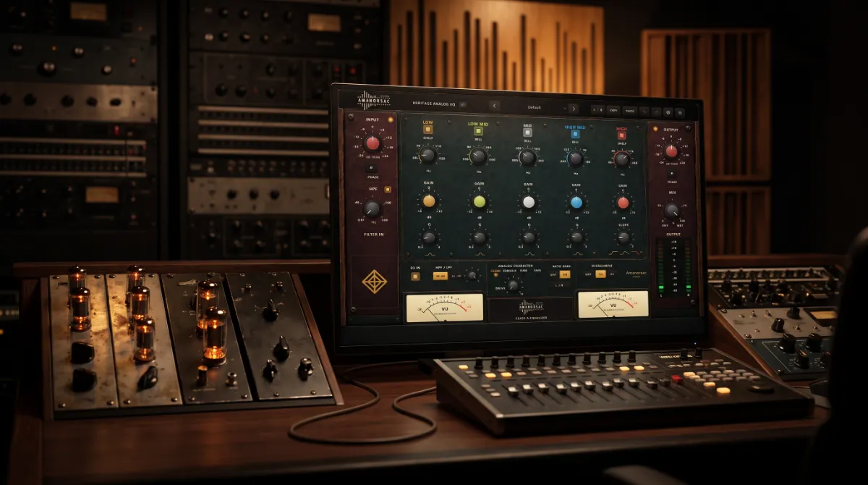The image size is (868, 485).
Task: Click the Amanorsac waveform logo at top left
Action: pyautogui.click(x=373, y=101)
